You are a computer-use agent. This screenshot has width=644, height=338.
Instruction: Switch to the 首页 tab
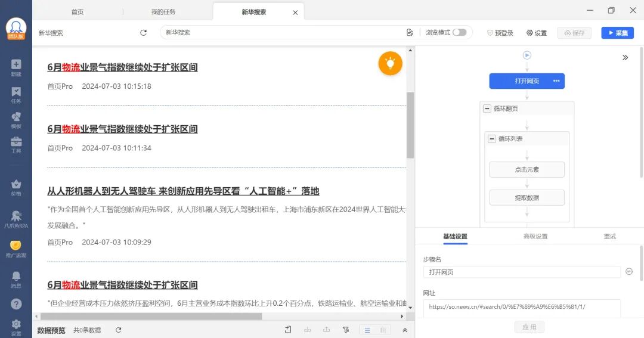(x=78, y=12)
